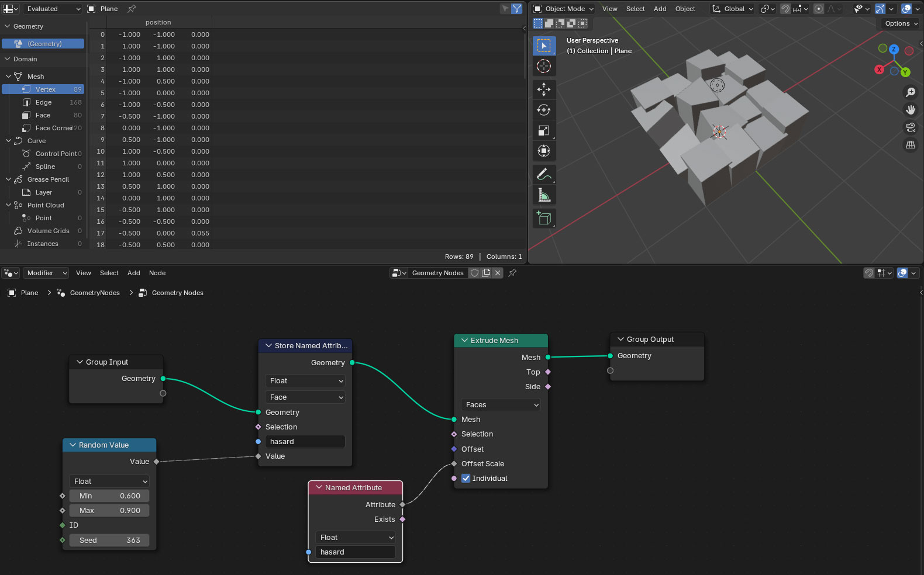Open the Faces mode dropdown in Extrude Mesh

click(x=501, y=405)
